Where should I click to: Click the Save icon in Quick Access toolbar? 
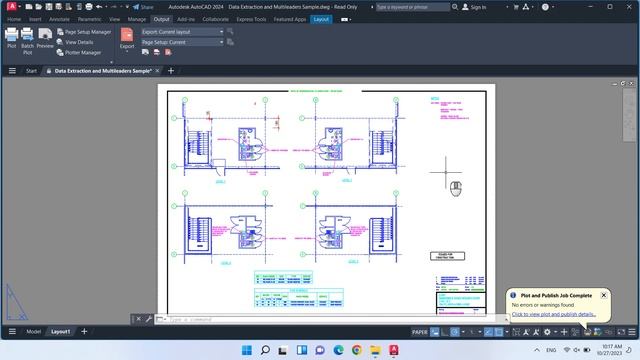click(x=49, y=7)
